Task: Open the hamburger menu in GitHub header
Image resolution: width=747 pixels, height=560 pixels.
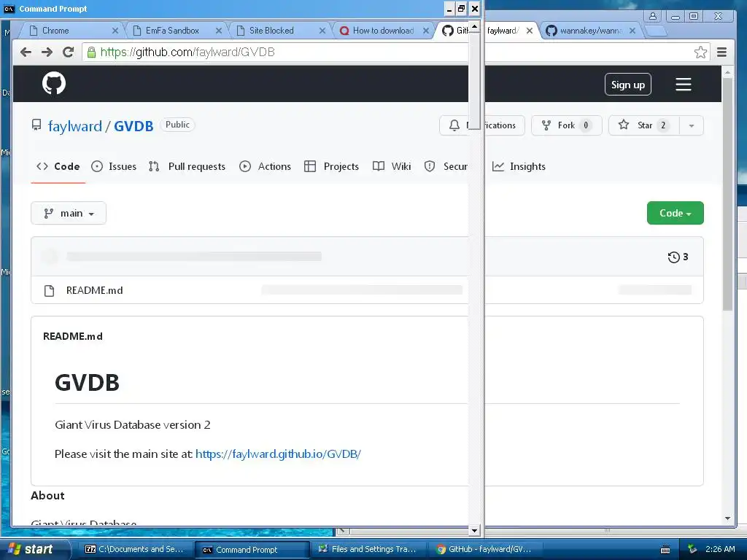Action: (x=683, y=85)
